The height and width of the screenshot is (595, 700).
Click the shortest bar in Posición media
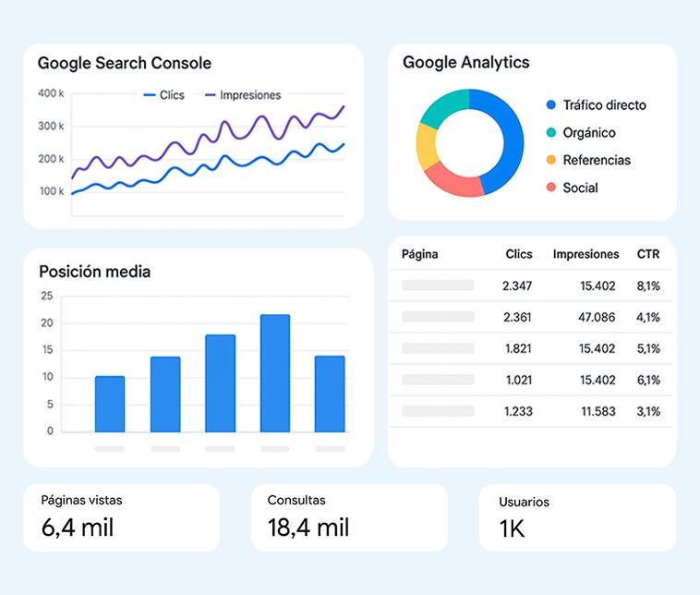point(110,405)
